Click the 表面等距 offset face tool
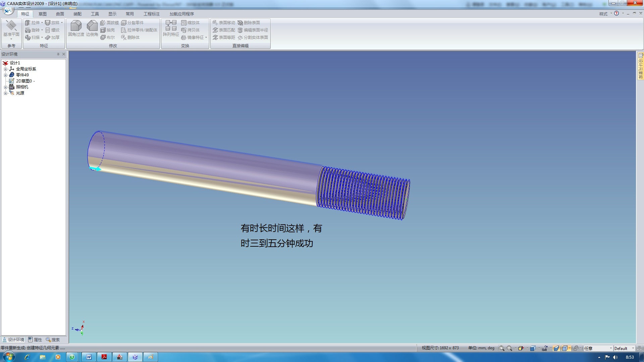 click(x=224, y=37)
